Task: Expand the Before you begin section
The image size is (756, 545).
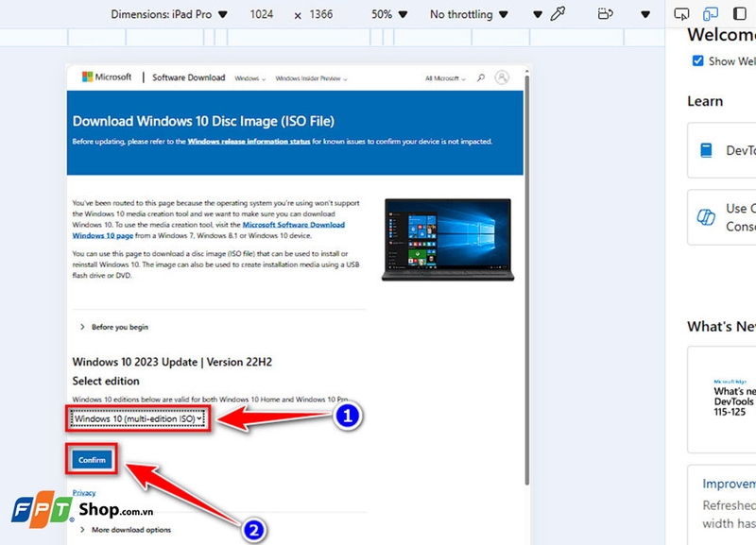Action: (x=114, y=327)
